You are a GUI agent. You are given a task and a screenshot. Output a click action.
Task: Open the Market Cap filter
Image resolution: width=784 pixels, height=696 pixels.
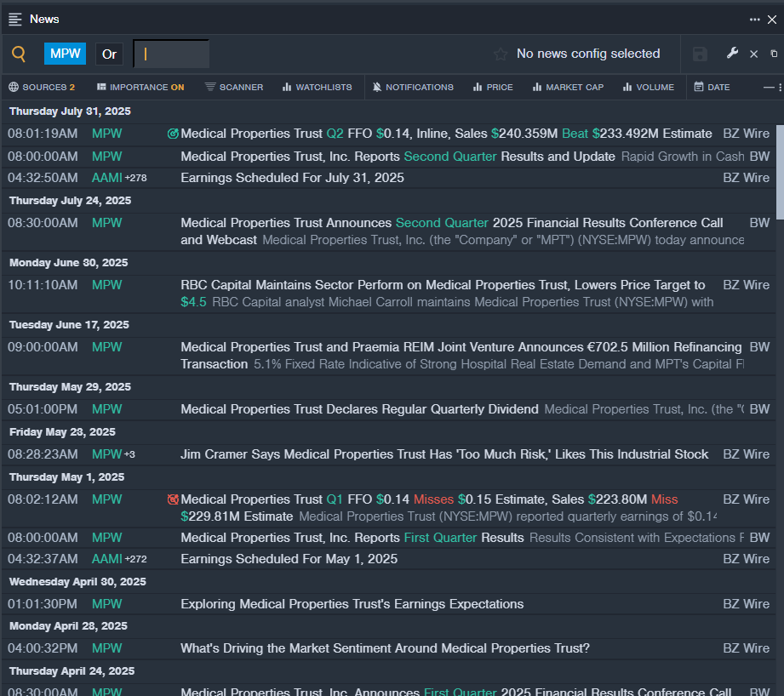(x=568, y=88)
